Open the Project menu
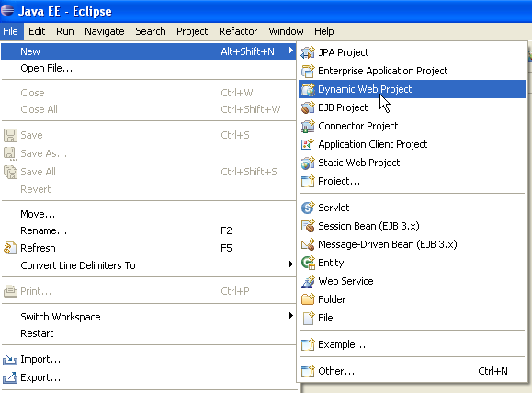The width and height of the screenshot is (532, 393). coord(192,31)
